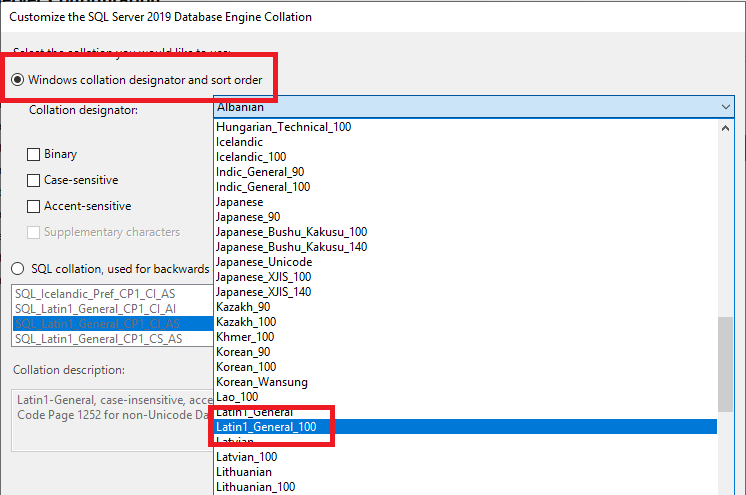Select SQL_Icelandic_Pref_CP1_CI_AS in SQL list
This screenshot has width=746, height=495.
(x=96, y=294)
